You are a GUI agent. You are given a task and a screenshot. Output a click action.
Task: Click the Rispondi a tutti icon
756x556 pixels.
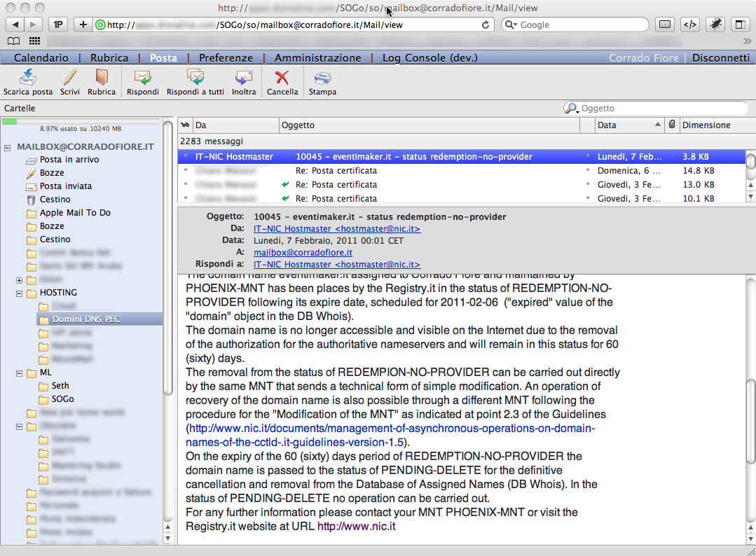[195, 77]
